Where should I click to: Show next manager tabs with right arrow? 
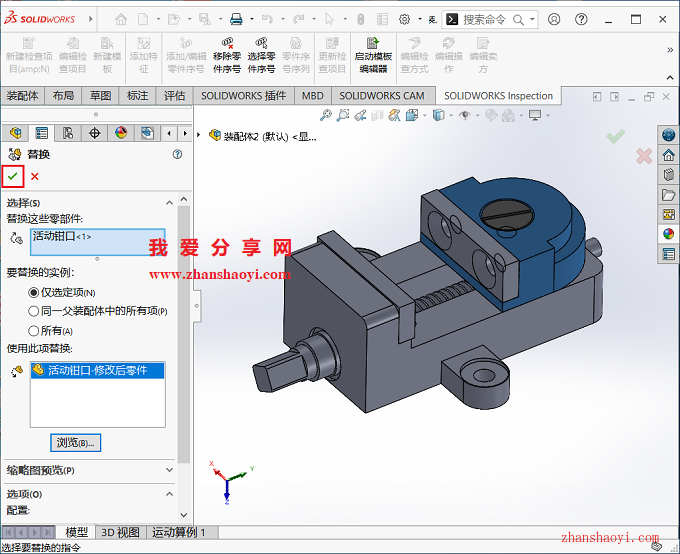coord(185,133)
